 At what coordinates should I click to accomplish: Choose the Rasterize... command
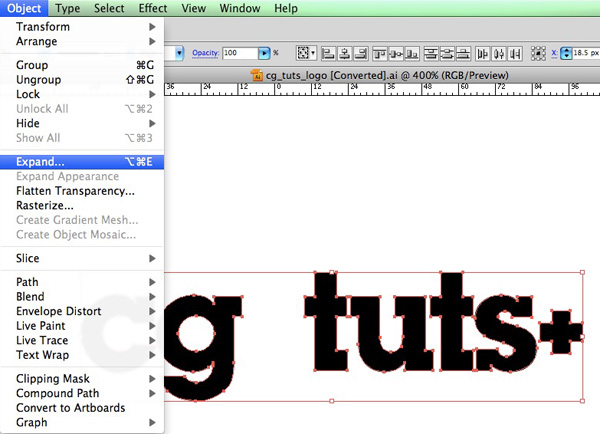click(82, 206)
